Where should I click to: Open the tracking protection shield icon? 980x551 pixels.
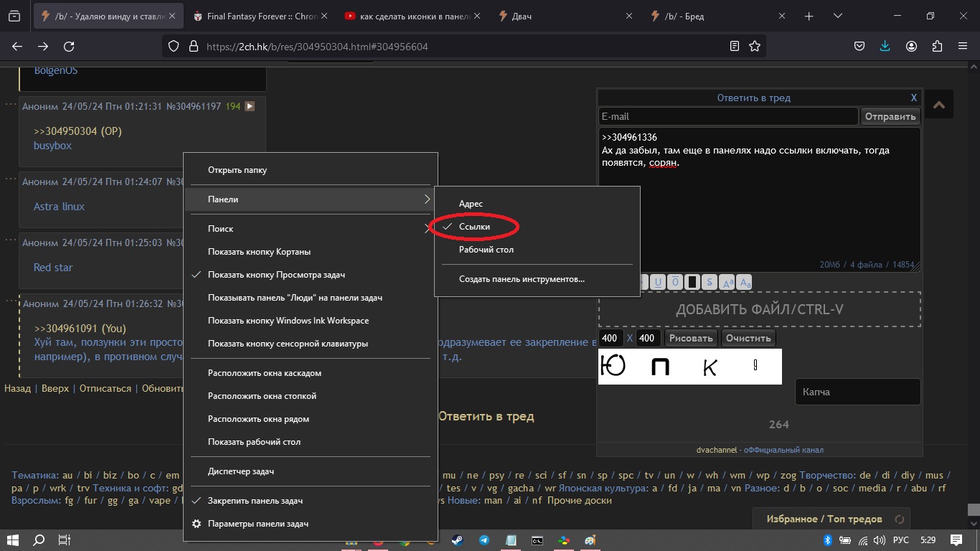[x=173, y=46]
